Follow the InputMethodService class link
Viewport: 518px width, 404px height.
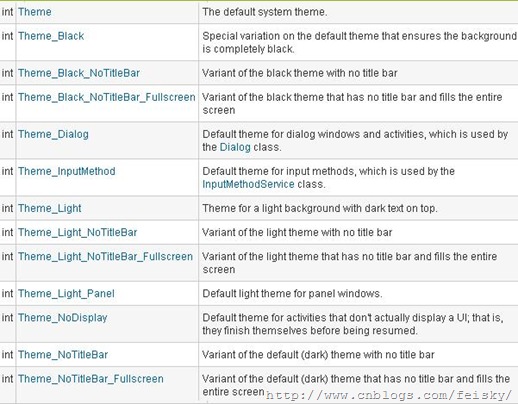click(x=248, y=184)
